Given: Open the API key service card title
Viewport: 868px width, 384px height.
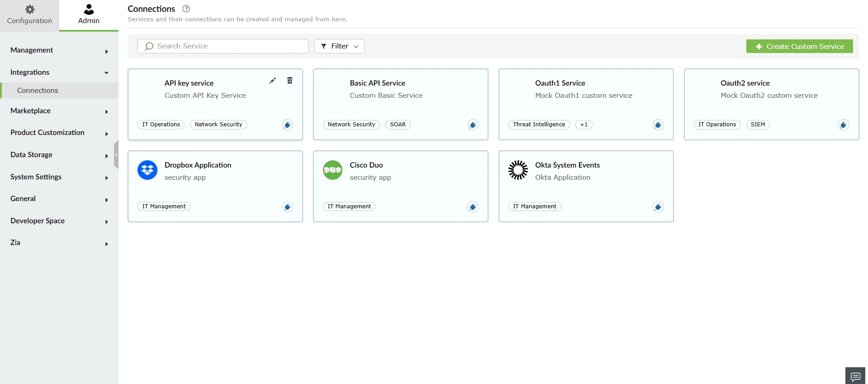Looking at the screenshot, I should (x=189, y=83).
